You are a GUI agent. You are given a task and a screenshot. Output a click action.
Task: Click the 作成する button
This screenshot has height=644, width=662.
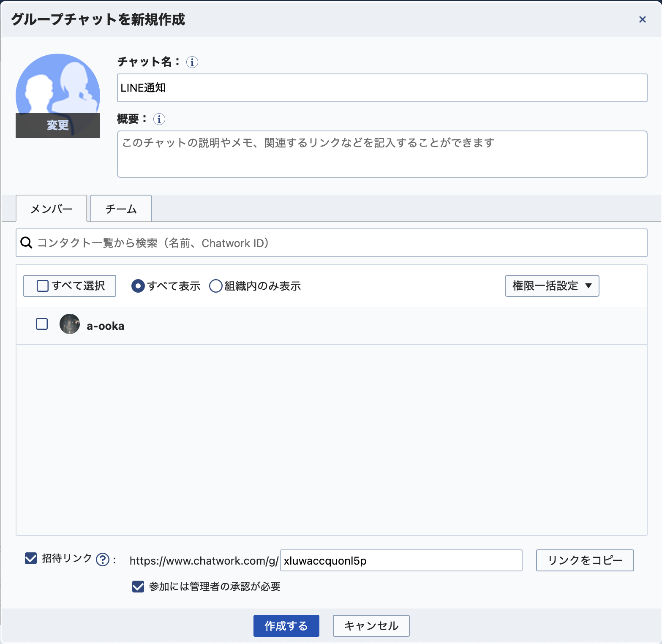(286, 626)
